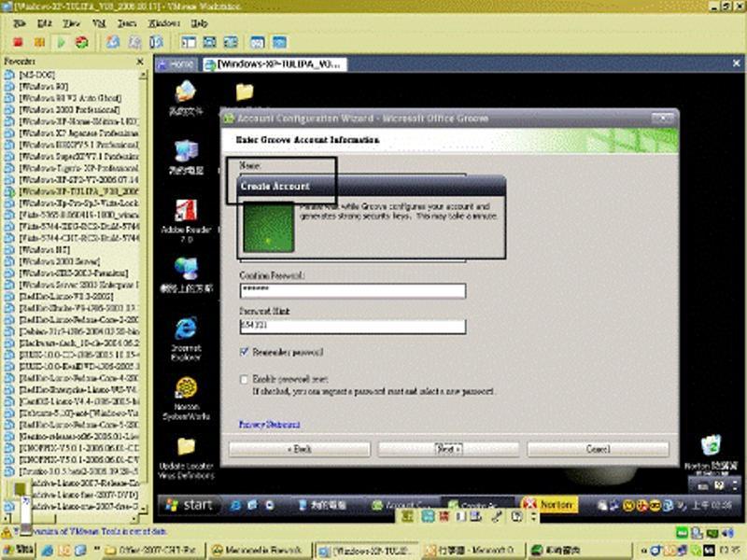Open Internet Explorer desktop icon in VM
Image resolution: width=747 pixels, height=560 pixels.
(x=186, y=338)
